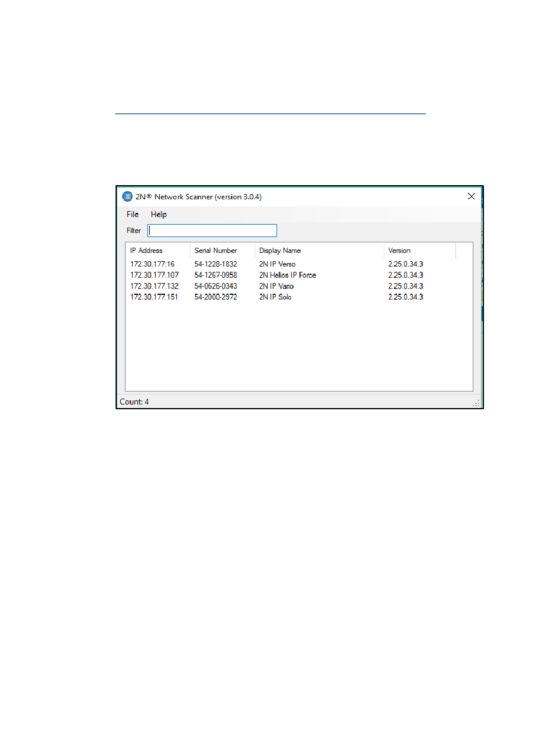
Task: Sort by the Display Name column header
Action: 280,251
